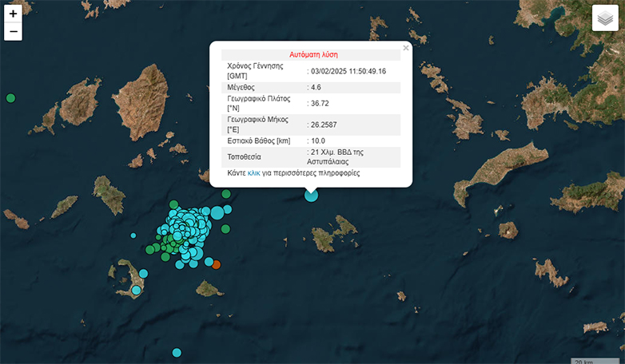This screenshot has width=625, height=364.
Task: Click the cyan marker under the popup pointer
Action: [x=311, y=195]
